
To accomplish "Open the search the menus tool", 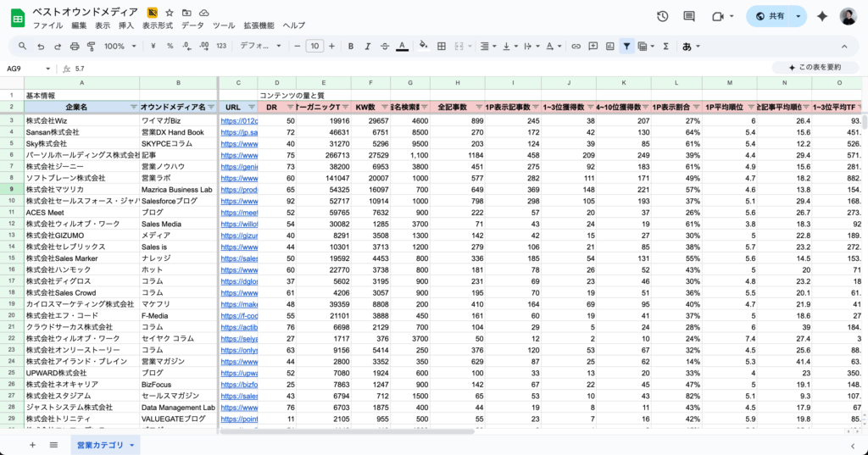I will [22, 47].
